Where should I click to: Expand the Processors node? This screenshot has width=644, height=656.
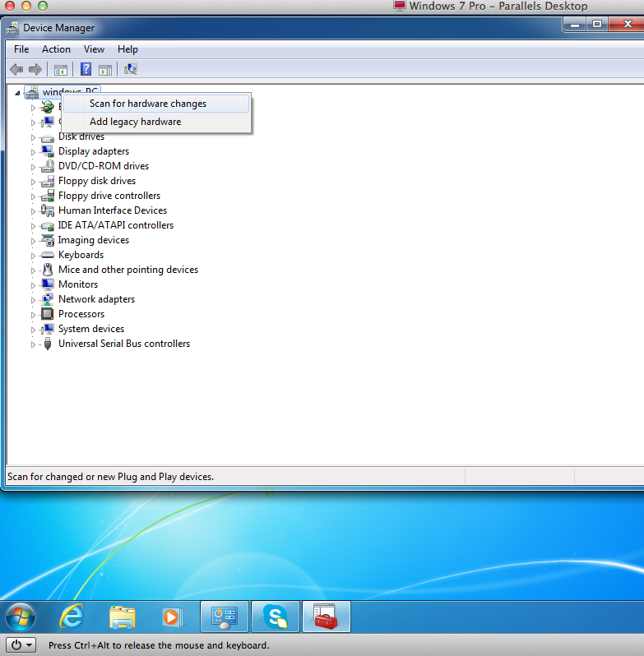pos(33,315)
